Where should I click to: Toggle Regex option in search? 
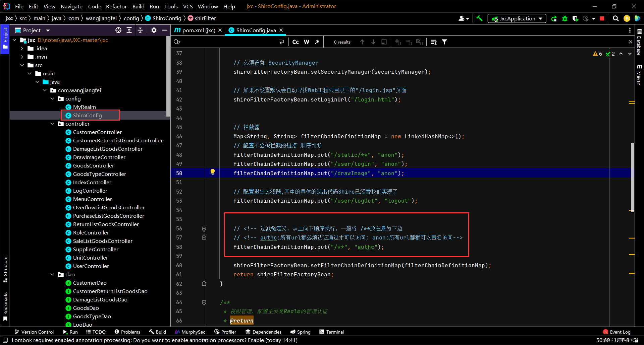[x=317, y=42]
